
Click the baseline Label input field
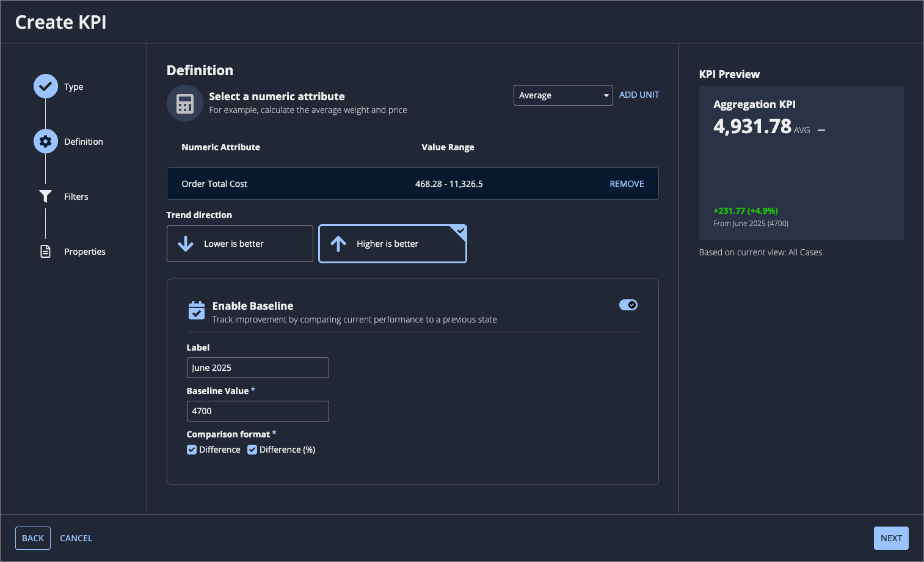(x=258, y=368)
